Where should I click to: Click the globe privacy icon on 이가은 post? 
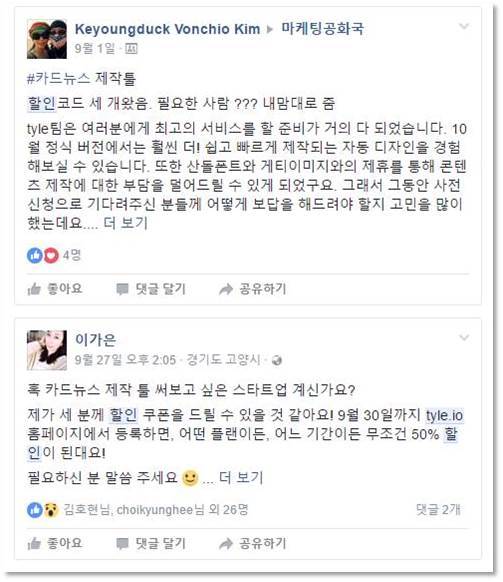point(277,360)
